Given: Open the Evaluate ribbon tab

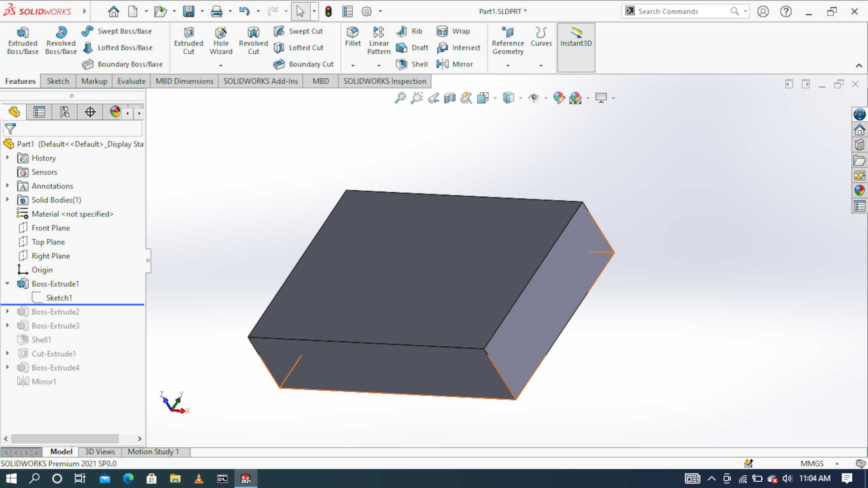Looking at the screenshot, I should [131, 81].
